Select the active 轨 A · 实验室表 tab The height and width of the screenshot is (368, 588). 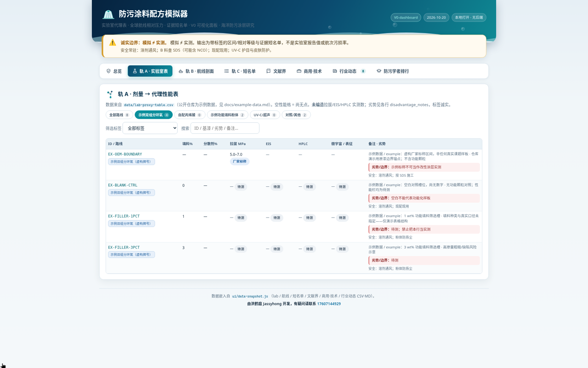[150, 71]
